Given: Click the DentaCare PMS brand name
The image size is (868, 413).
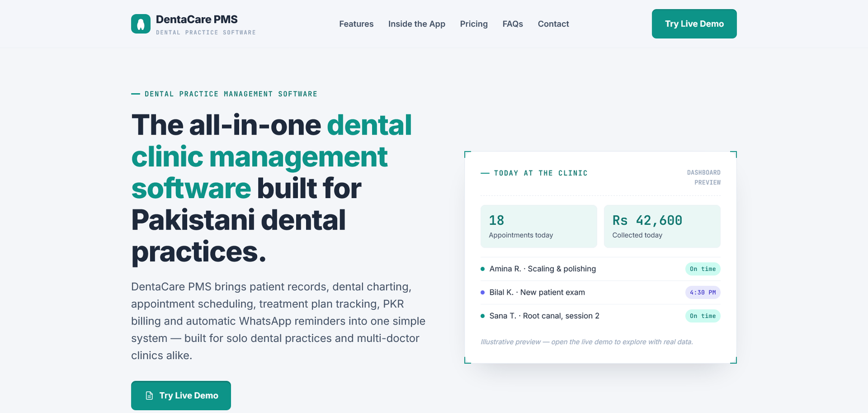Looking at the screenshot, I should point(197,20).
